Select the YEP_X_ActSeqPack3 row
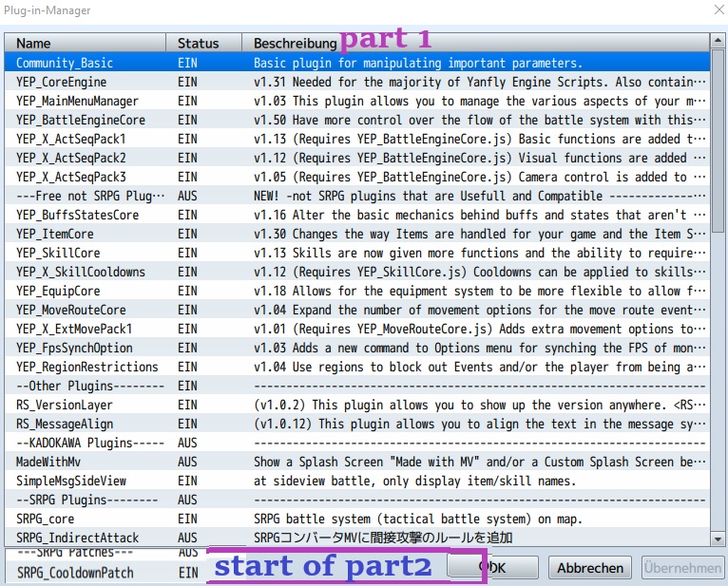The image size is (728, 586). (357, 177)
